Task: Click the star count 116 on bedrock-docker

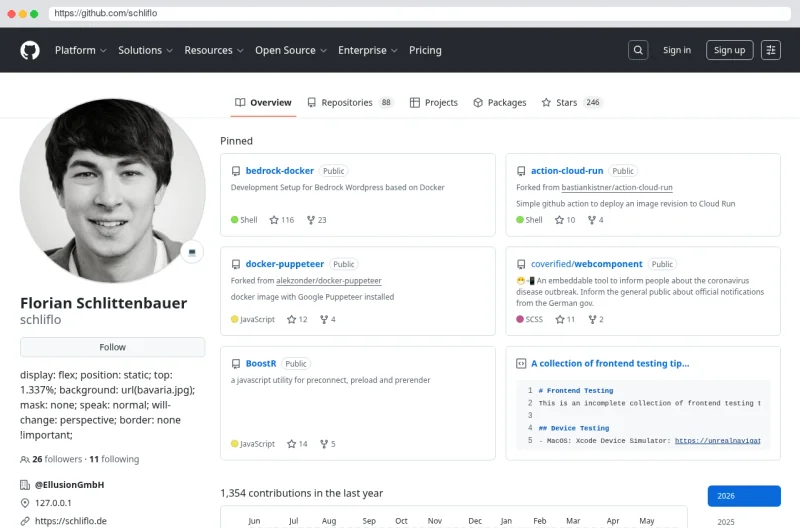Action: pos(282,220)
